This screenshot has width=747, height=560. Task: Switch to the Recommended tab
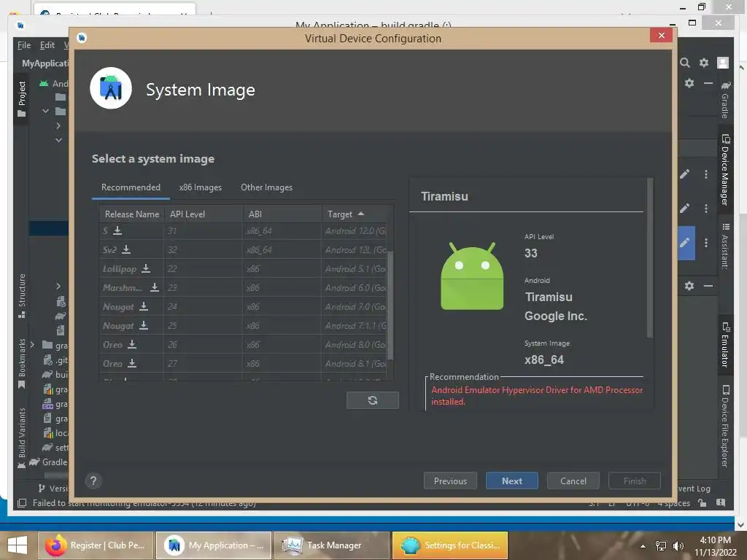coord(131,187)
